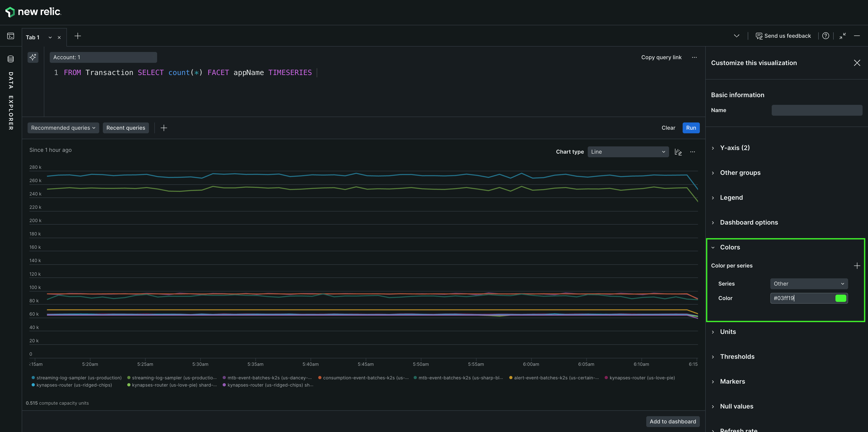Open the Data Explorer database icon
The width and height of the screenshot is (868, 432).
(x=11, y=59)
